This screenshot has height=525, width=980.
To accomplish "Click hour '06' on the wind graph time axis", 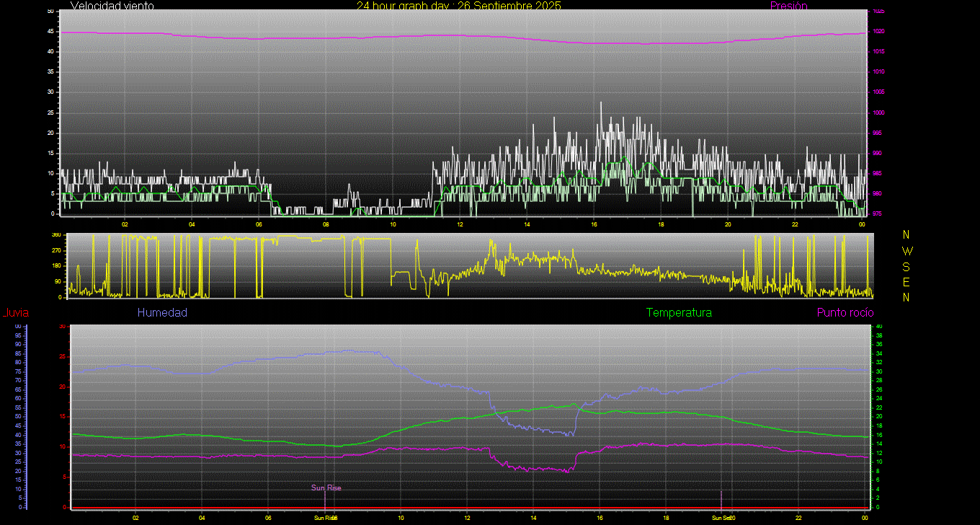I will [258, 224].
